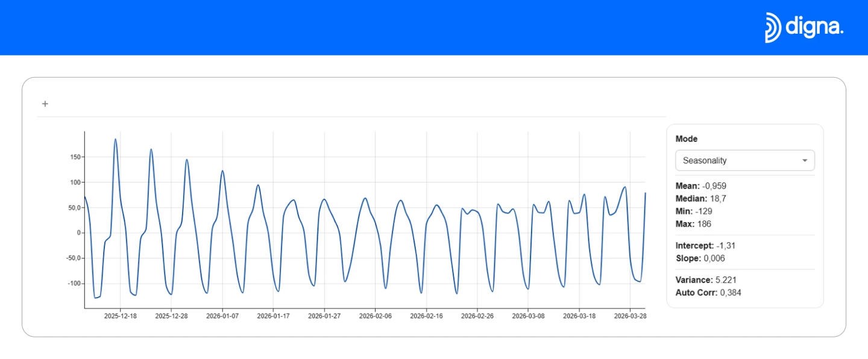Click the -100 y-axis tick label

(x=74, y=283)
